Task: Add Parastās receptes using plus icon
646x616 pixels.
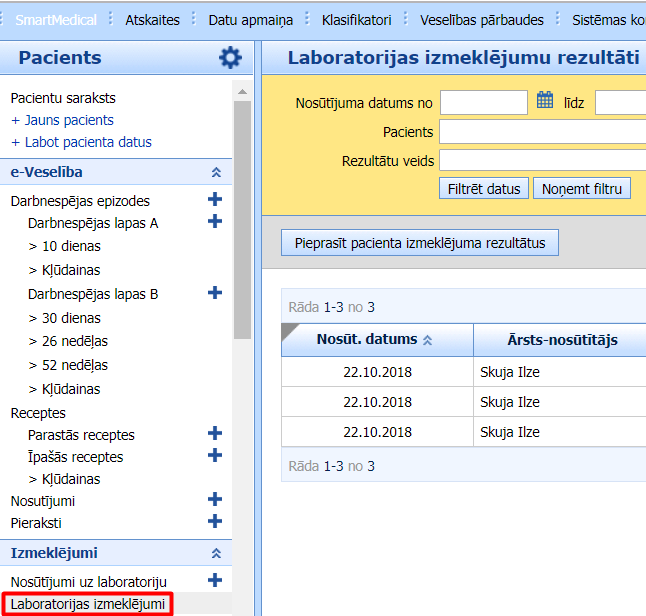Action: click(214, 434)
